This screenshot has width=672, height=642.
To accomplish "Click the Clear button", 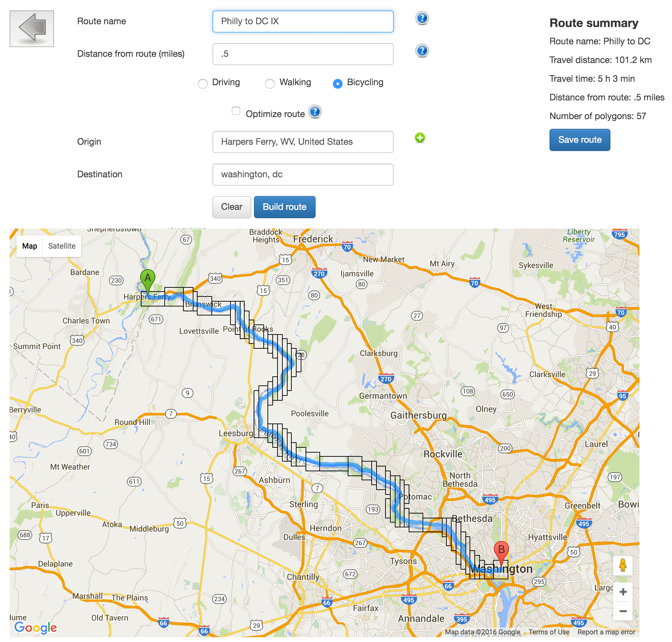I will tap(231, 207).
